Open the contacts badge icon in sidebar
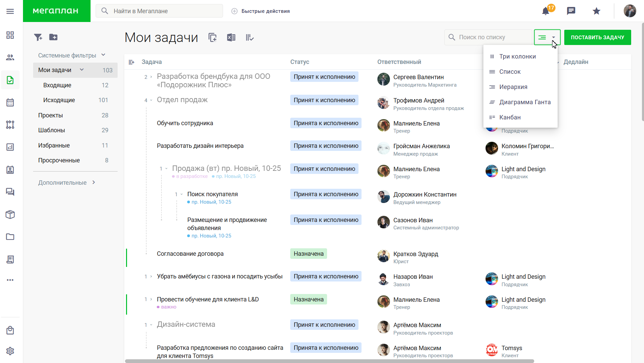Image resolution: width=644 pixels, height=363 pixels. pos(10,169)
